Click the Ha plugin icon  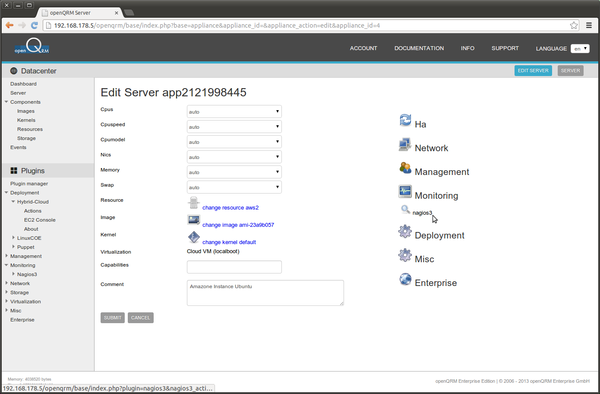pyautogui.click(x=405, y=120)
